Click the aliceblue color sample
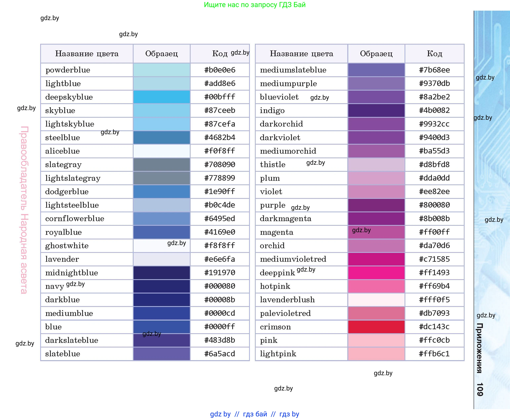Image resolution: width=510 pixels, height=420 pixels. (161, 151)
